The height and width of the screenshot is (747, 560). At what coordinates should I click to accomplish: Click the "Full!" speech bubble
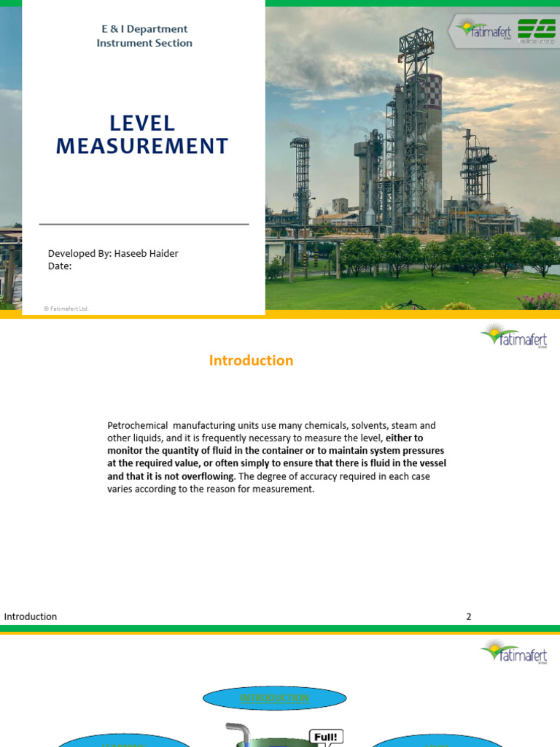point(326,737)
